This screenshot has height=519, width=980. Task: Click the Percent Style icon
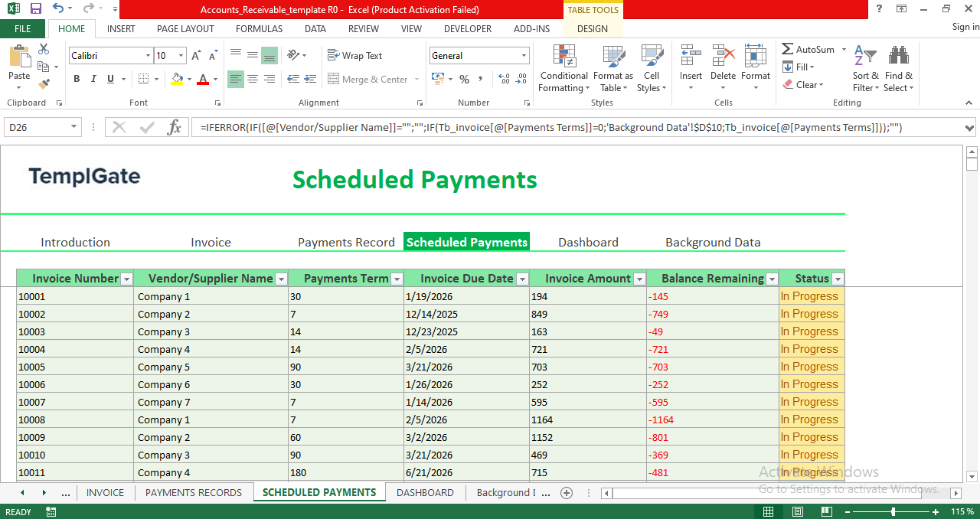(464, 79)
